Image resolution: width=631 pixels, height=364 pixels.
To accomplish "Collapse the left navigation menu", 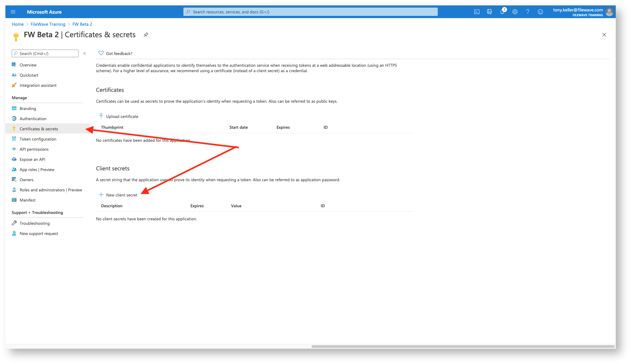I will (x=85, y=53).
